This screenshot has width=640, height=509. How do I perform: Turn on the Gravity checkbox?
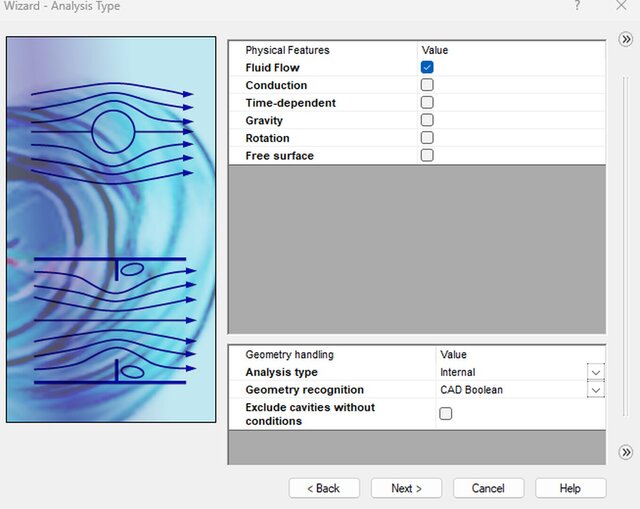point(427,120)
